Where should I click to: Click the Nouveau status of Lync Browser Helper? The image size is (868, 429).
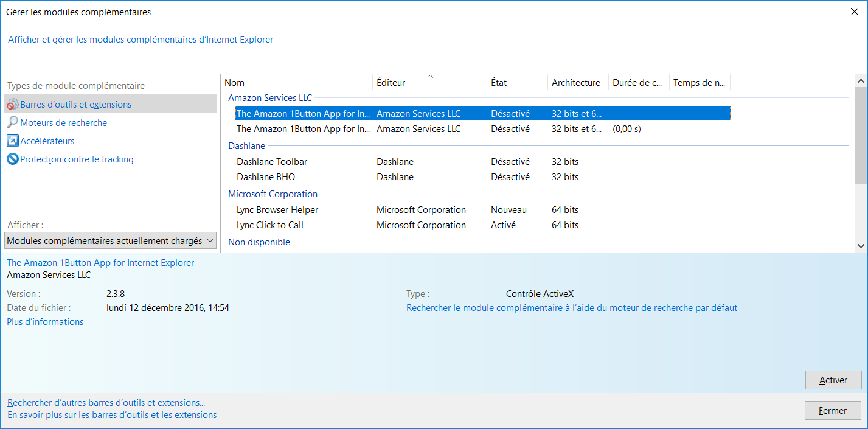point(509,209)
